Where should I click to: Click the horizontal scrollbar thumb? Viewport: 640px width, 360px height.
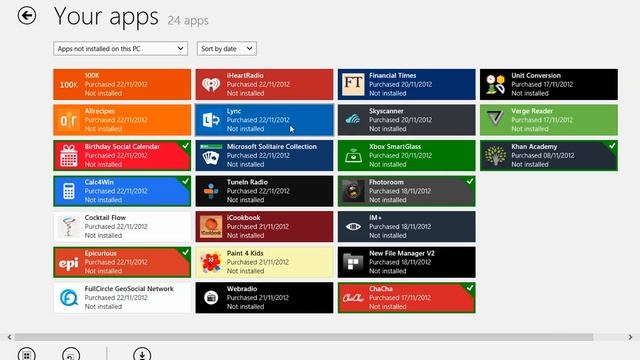coord(304,337)
